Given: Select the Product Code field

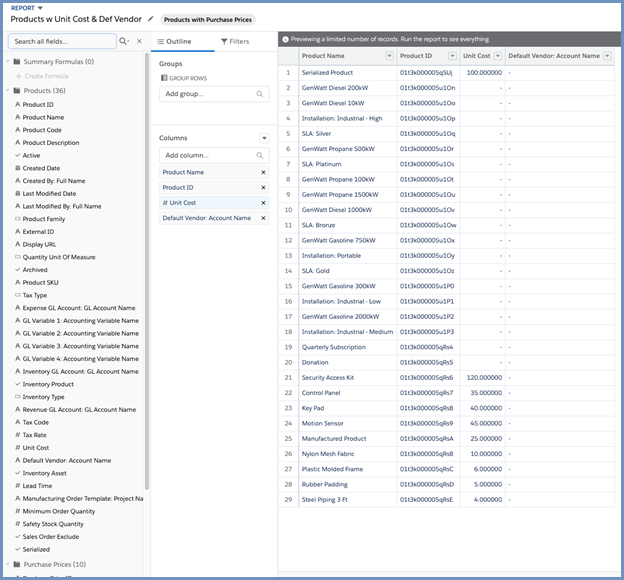Looking at the screenshot, I should [x=42, y=130].
